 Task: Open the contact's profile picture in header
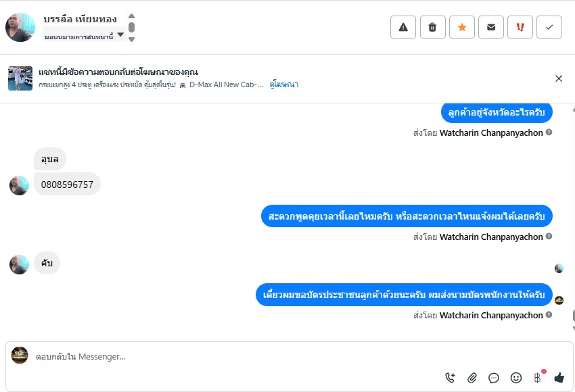[20, 27]
